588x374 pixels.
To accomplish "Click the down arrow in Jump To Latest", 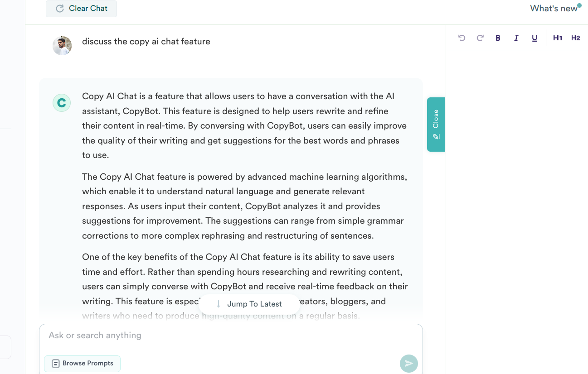I will pyautogui.click(x=219, y=304).
